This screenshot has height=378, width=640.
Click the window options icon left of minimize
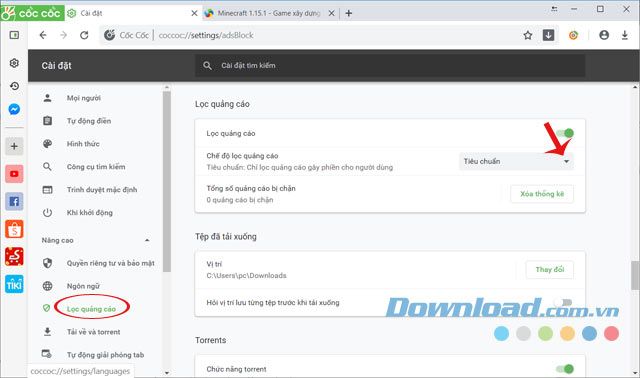point(554,9)
